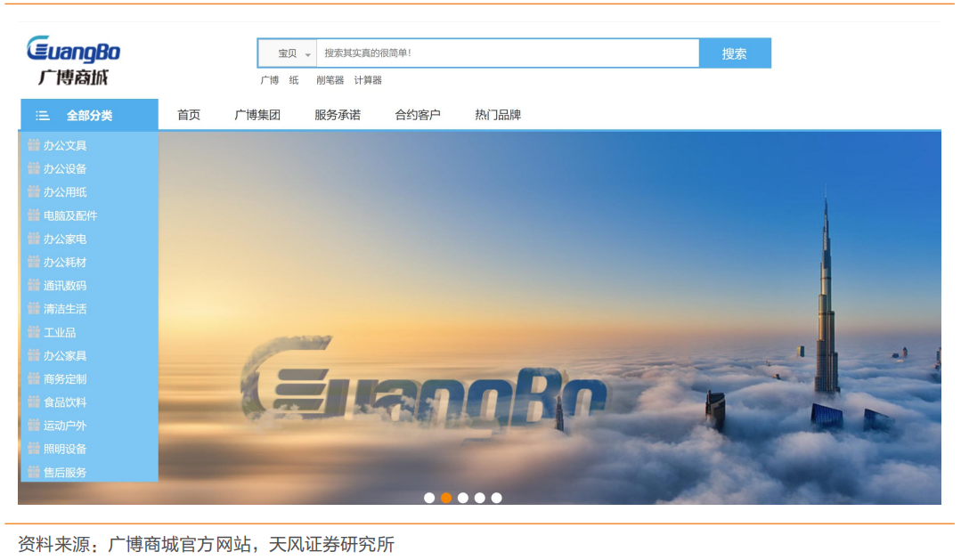
Task: Click the list icon beside 全部分类
Action: tap(42, 115)
